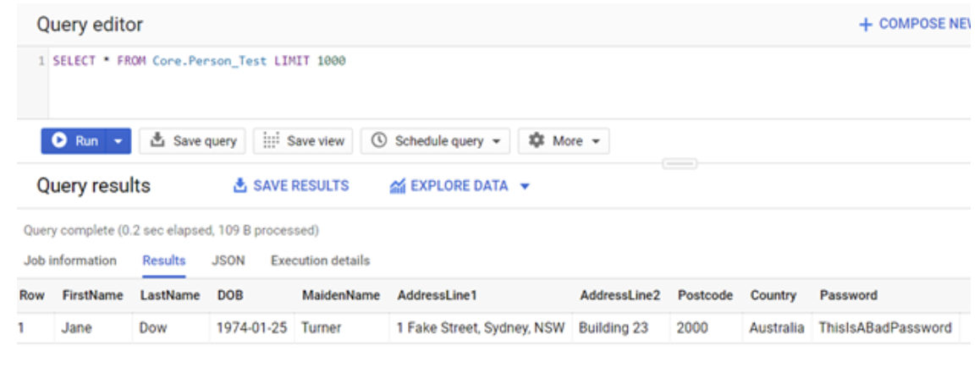980x367 pixels.
Task: Expand the Schedule query dropdown
Action: 496,141
